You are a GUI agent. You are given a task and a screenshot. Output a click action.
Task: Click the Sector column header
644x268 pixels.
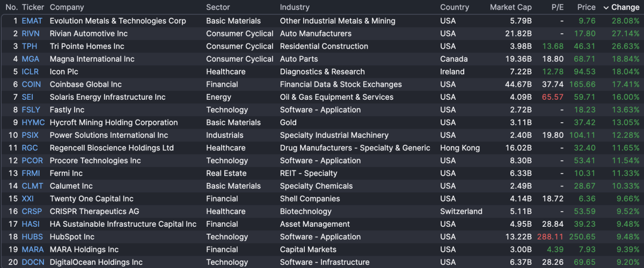click(218, 8)
